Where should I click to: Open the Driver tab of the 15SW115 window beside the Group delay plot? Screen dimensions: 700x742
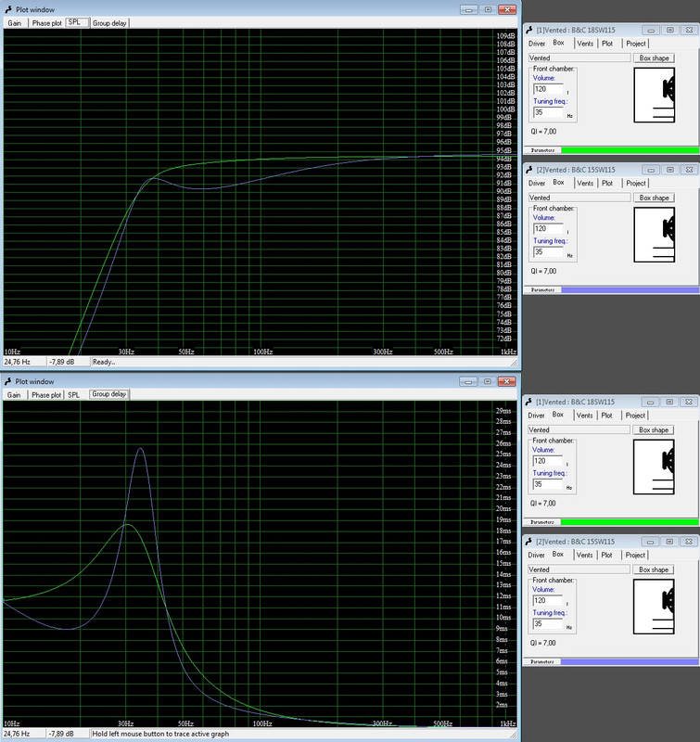coord(536,555)
